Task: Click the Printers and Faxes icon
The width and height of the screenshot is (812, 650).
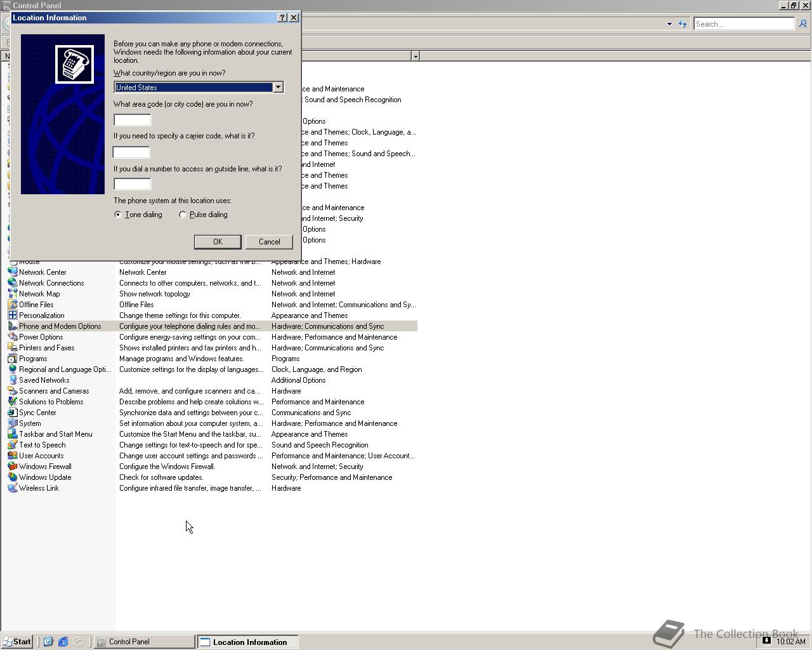Action: (x=12, y=348)
